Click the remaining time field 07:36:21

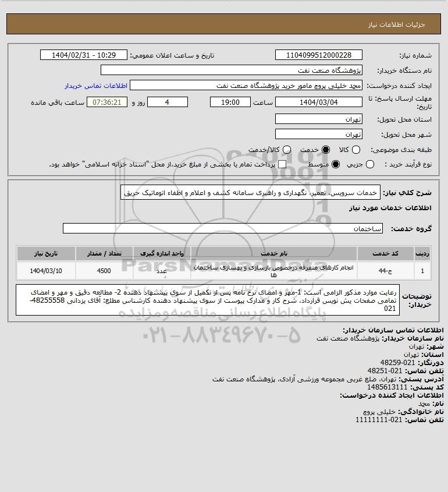tap(107, 102)
